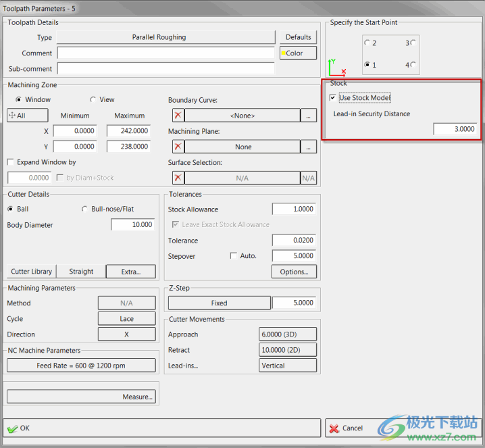Edit the Y Maximum 238.0000 field
Screen dimensions: 485x448
tap(128, 147)
